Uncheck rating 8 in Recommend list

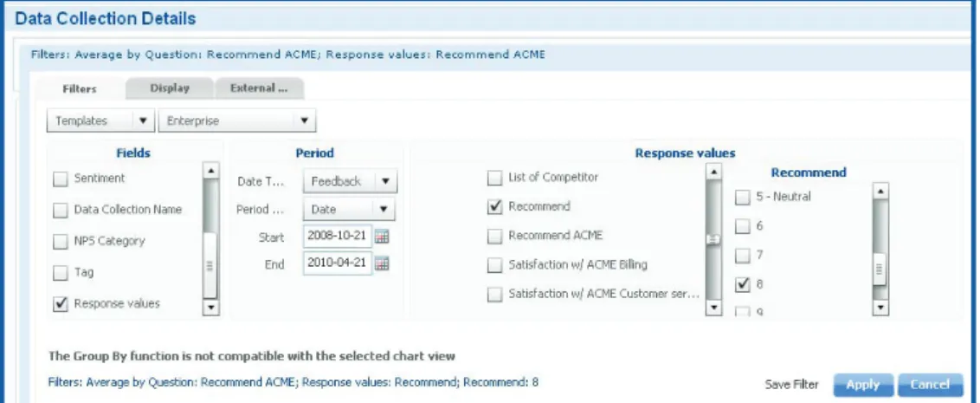[x=742, y=285]
